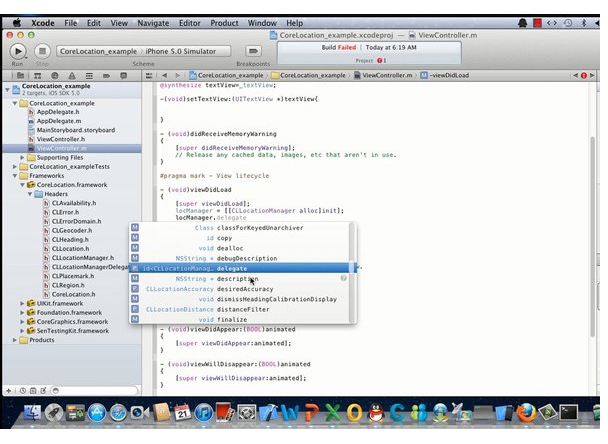Expand the Products group
The image size is (608, 444).
pos(15,340)
